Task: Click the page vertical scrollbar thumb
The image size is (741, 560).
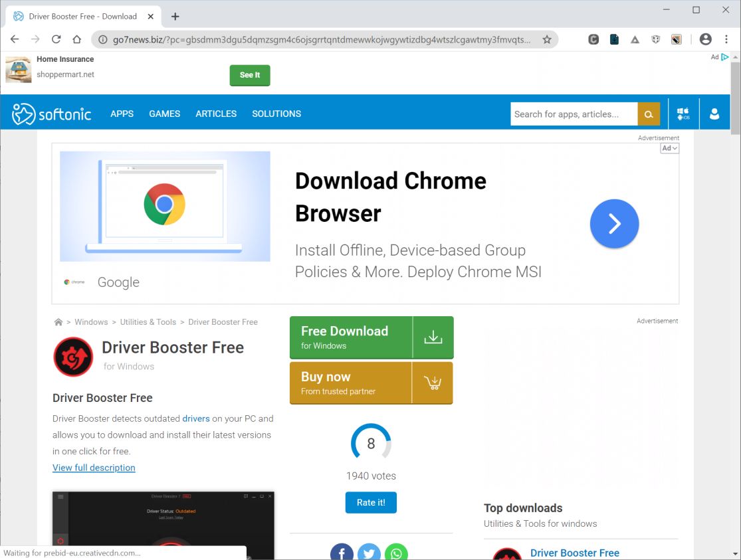Action: [x=735, y=98]
